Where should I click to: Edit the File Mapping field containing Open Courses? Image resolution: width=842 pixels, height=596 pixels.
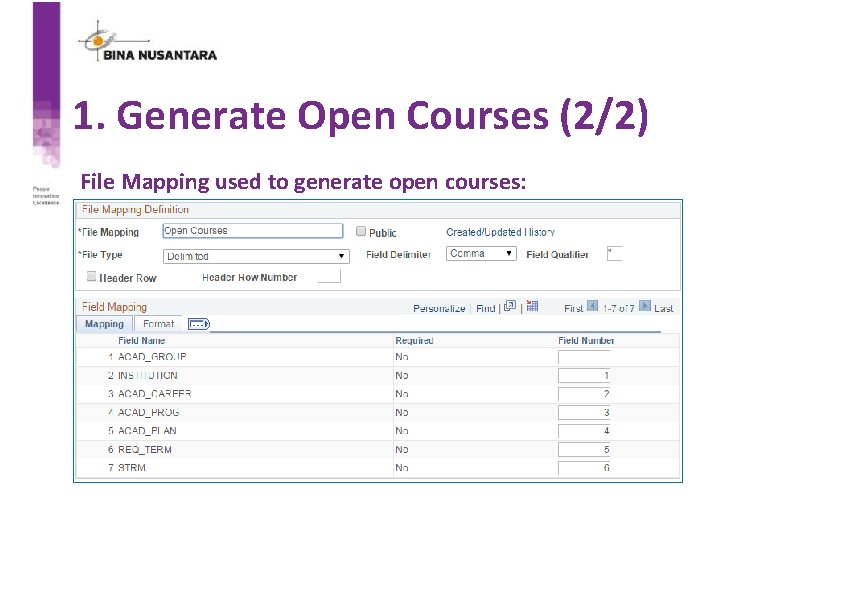coord(252,230)
